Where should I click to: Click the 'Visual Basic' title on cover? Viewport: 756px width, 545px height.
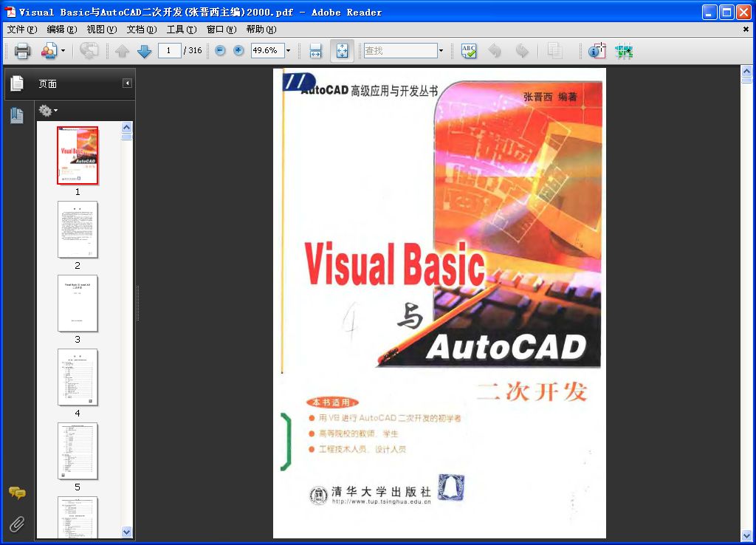click(x=394, y=264)
